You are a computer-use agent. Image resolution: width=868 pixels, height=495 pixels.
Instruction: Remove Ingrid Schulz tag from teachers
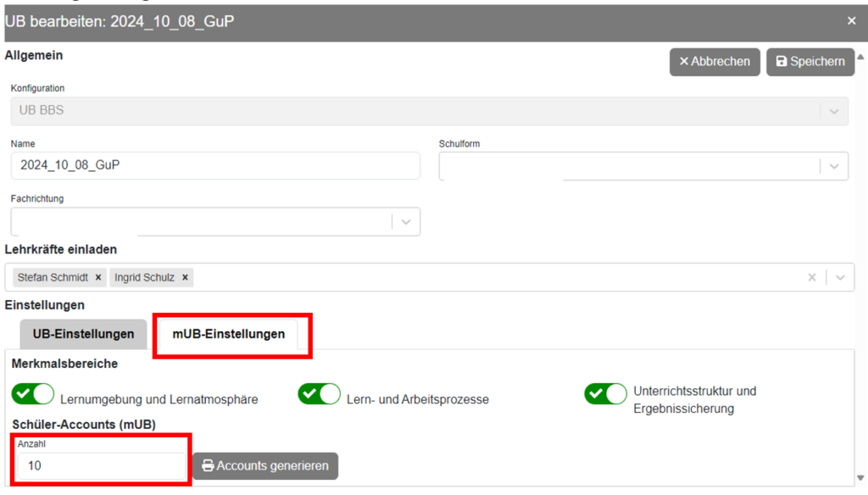(x=185, y=277)
